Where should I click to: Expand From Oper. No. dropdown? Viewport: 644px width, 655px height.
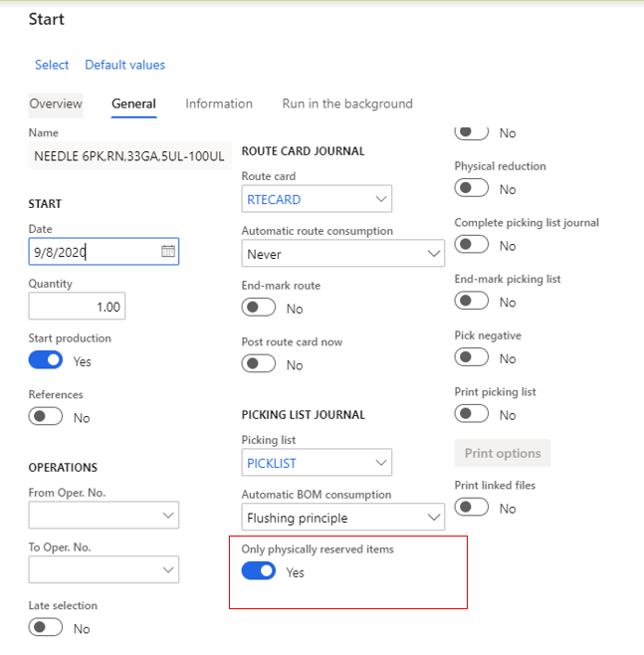167,516
